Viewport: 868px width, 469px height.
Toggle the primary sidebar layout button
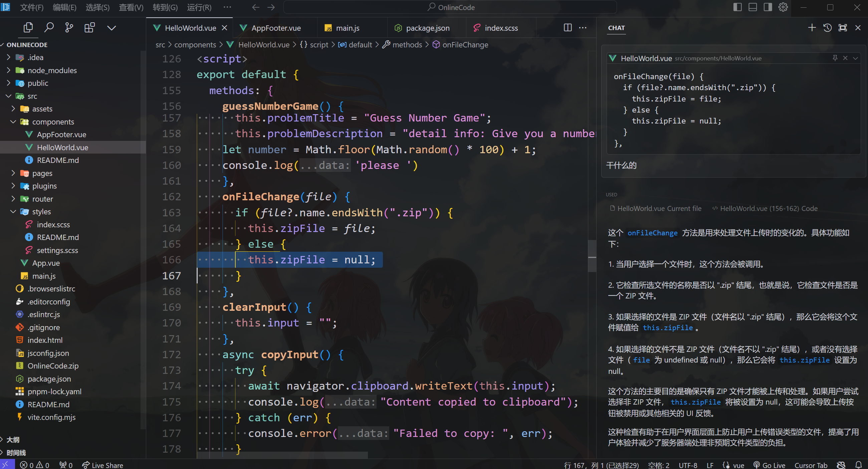pyautogui.click(x=737, y=7)
